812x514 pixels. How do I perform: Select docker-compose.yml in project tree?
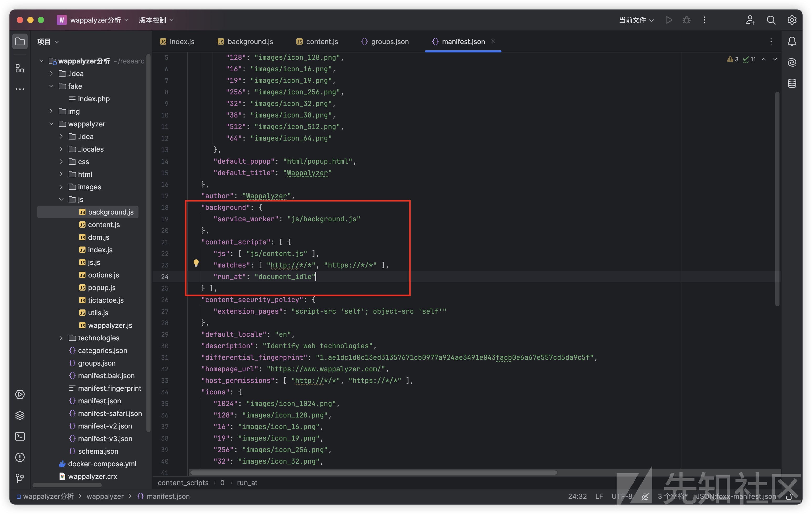point(102,464)
